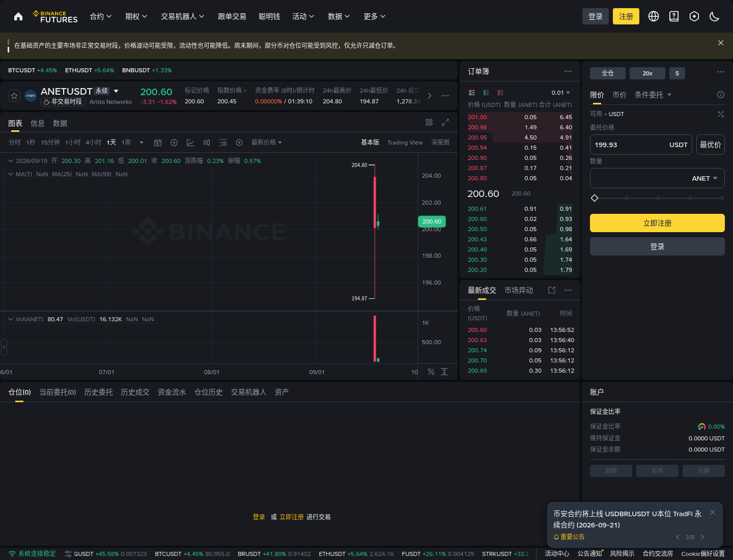Open order book more-options menu
The height and width of the screenshot is (560, 733).
point(568,71)
